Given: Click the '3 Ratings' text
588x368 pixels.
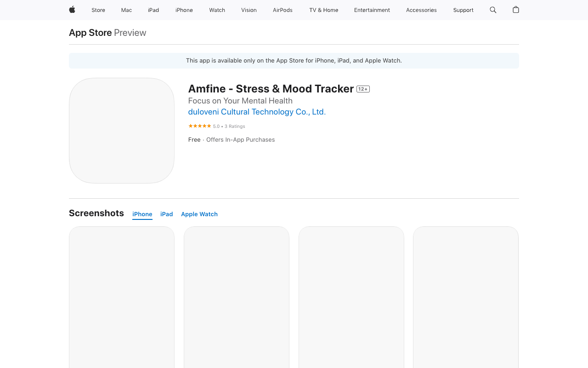Looking at the screenshot, I should (x=235, y=126).
